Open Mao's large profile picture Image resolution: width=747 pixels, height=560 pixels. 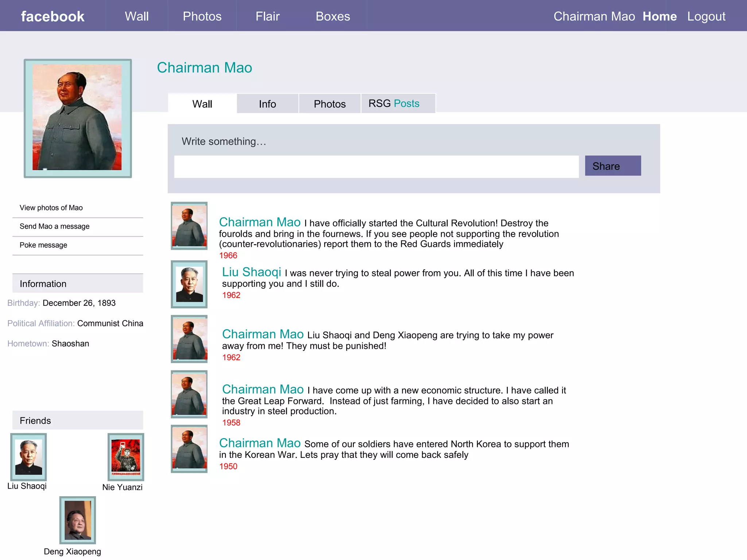point(77,118)
